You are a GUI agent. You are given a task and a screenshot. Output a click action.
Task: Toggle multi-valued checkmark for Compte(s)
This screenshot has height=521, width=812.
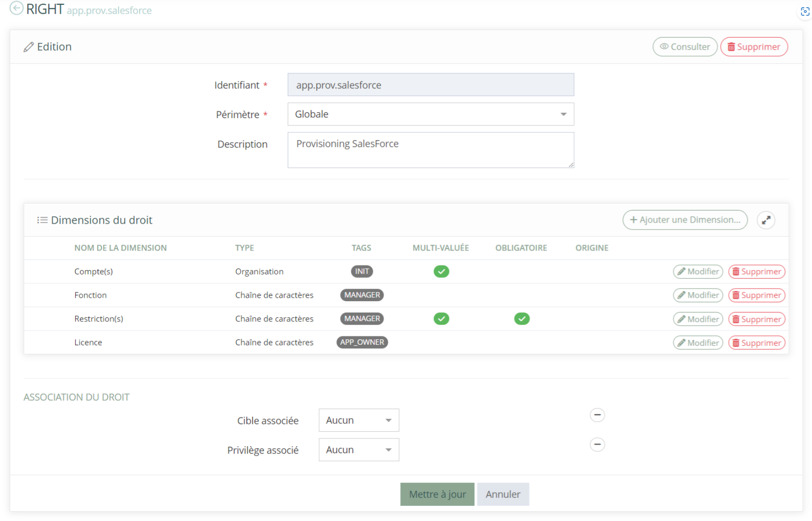click(x=441, y=271)
